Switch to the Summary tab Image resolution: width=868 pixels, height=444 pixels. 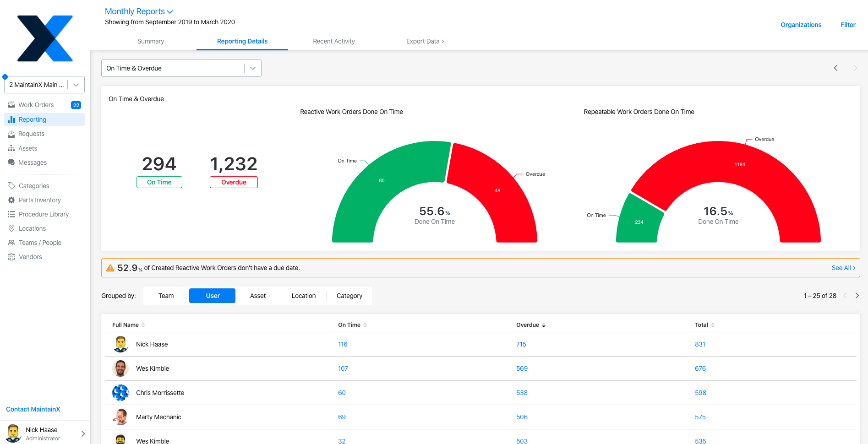[151, 41]
